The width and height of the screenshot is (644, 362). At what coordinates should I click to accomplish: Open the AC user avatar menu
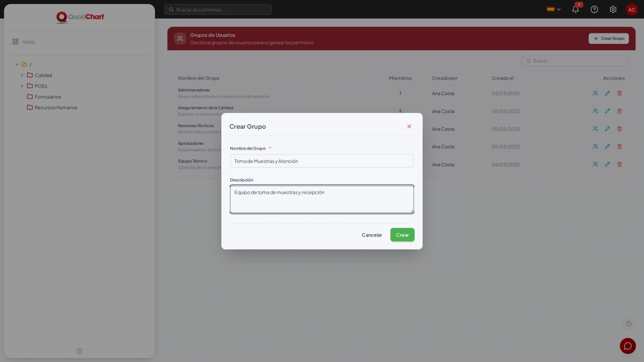[632, 10]
